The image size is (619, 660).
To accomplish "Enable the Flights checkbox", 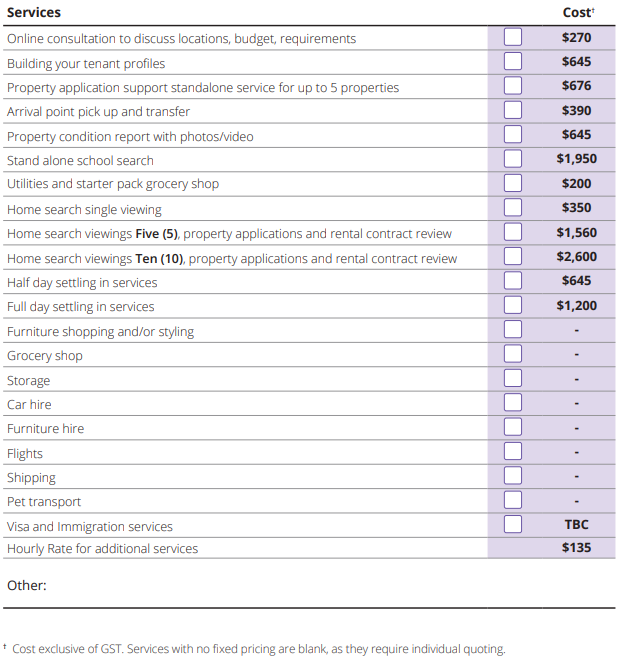I will (513, 452).
